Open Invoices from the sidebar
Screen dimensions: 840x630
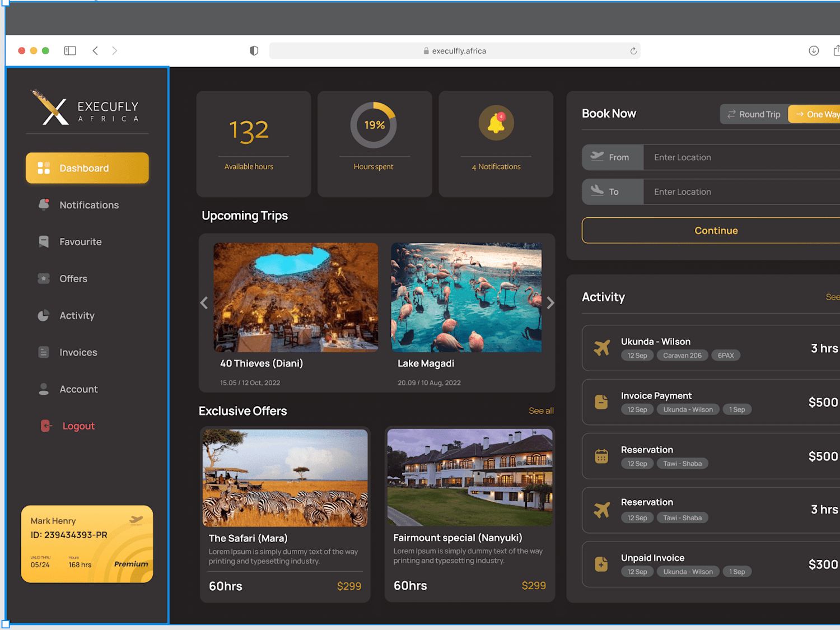point(78,352)
